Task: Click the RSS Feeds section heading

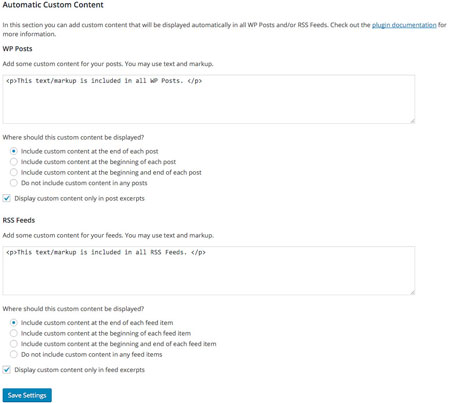Action: (19, 220)
